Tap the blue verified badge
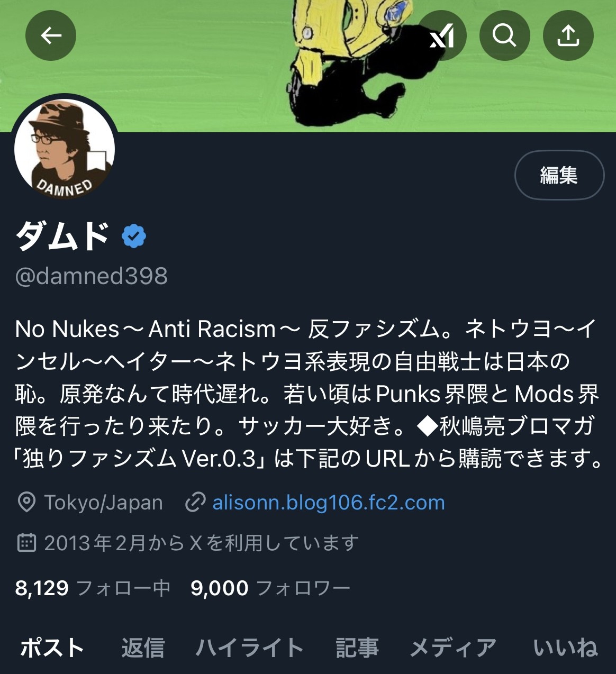Image resolution: width=616 pixels, height=674 pixels. [134, 236]
